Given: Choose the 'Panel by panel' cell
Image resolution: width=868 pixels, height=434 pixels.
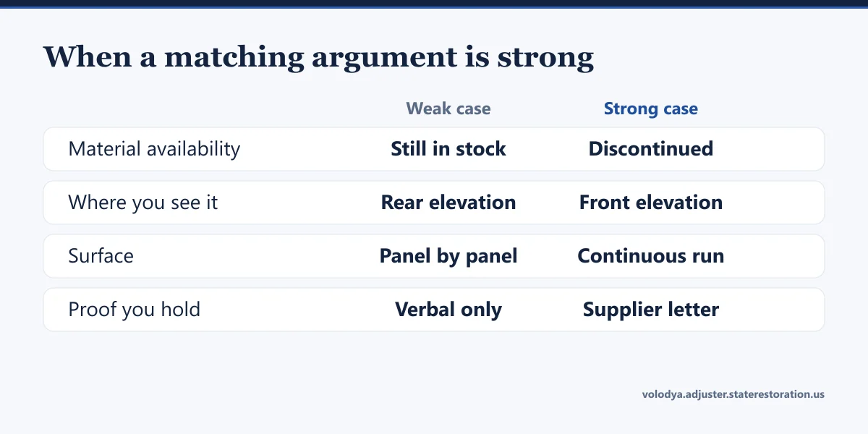Looking at the screenshot, I should pos(448,256).
